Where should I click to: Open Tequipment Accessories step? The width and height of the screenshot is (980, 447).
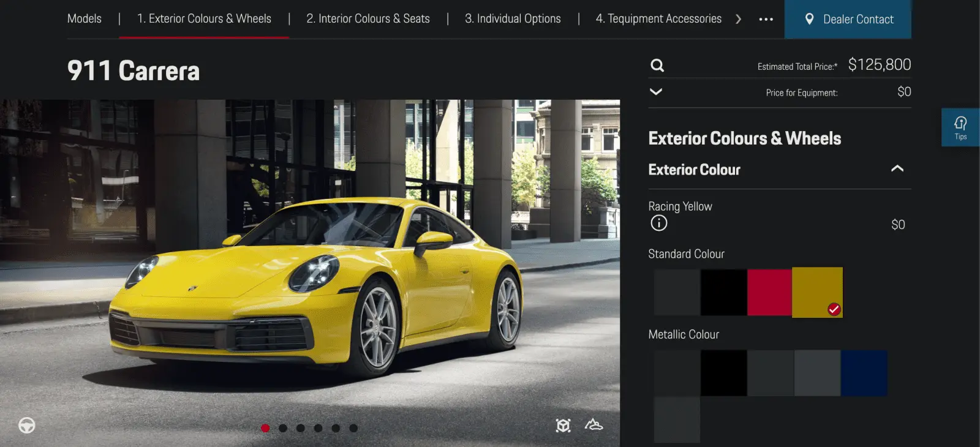[658, 19]
